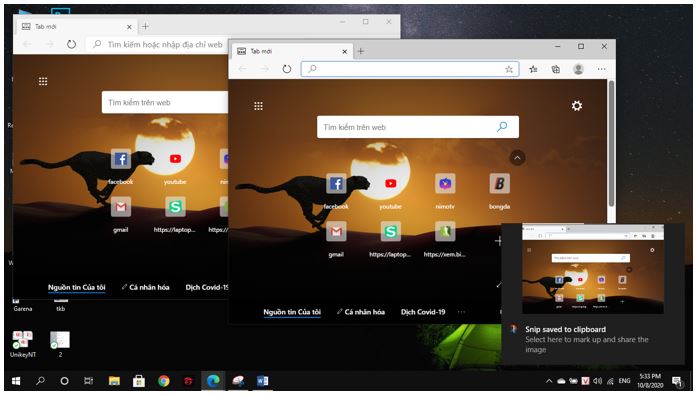697x396 pixels.
Task: Open the profile avatar menu
Action: click(578, 69)
